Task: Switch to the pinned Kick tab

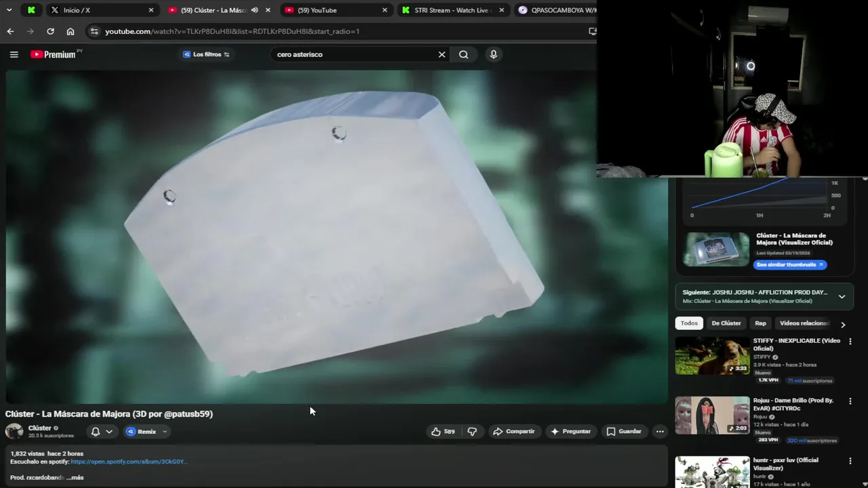Action: [x=31, y=10]
